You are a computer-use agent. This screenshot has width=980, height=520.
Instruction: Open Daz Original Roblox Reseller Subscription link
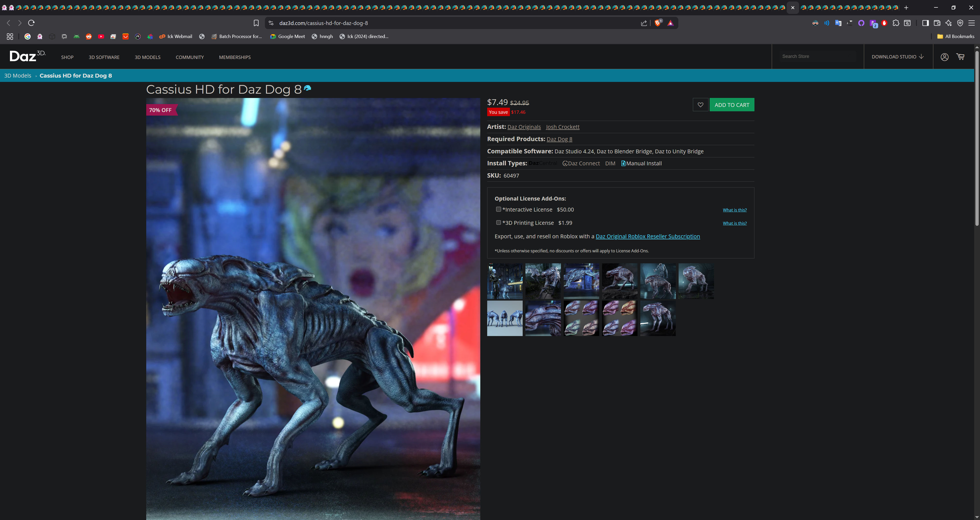pyautogui.click(x=647, y=236)
